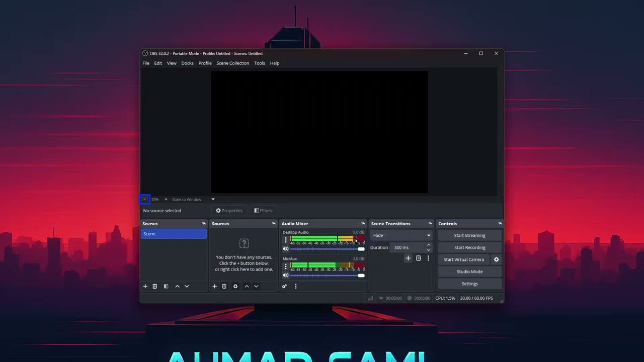Remove selected source with trash icon
Screen dimensions: 644x362
224,286
